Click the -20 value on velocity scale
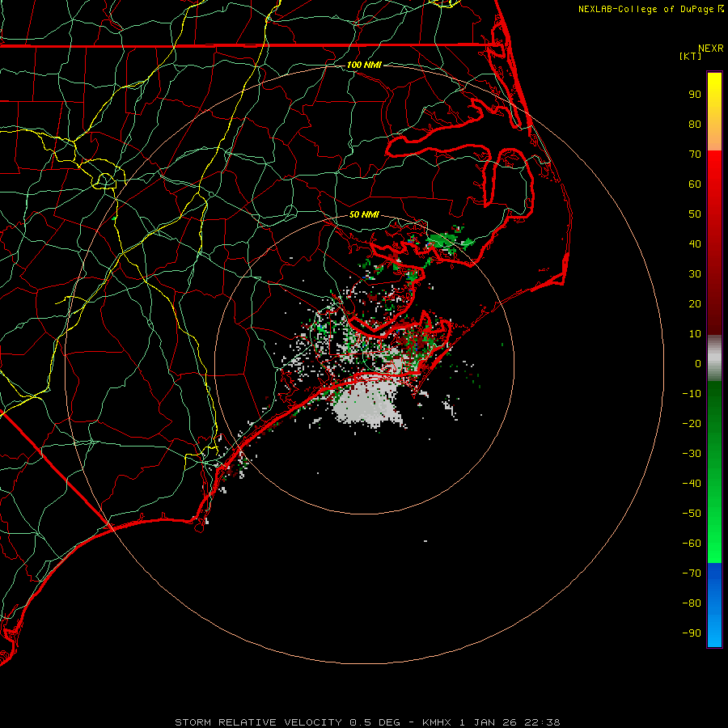Image resolution: width=728 pixels, height=728 pixels. click(692, 423)
